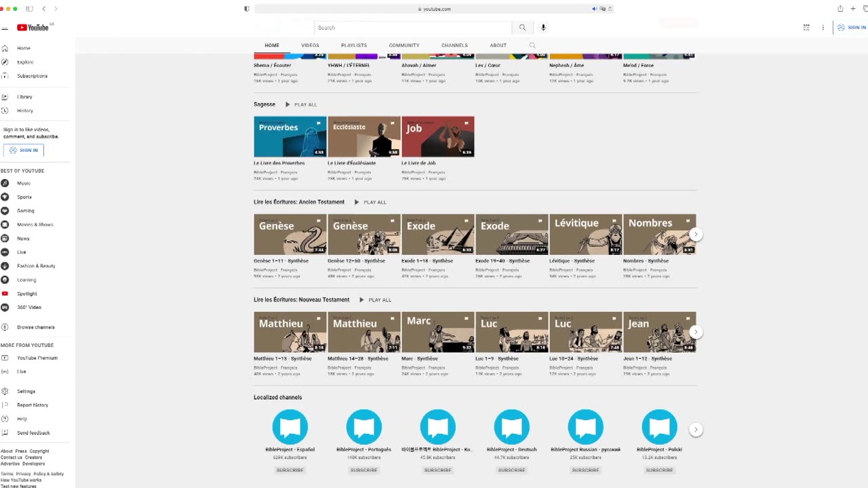
Task: Open the Jean video thumbnail
Action: tap(660, 332)
